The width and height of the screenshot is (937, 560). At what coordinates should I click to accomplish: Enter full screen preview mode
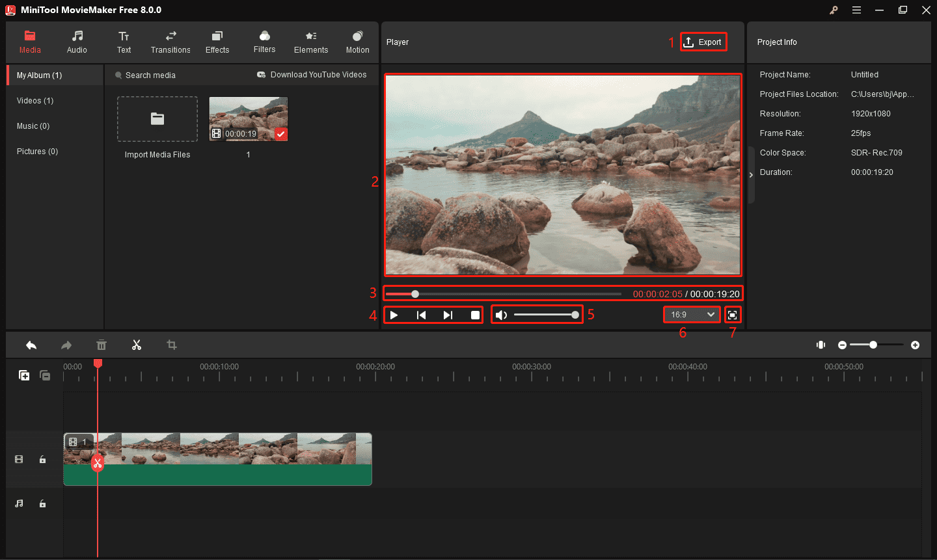pyautogui.click(x=733, y=315)
